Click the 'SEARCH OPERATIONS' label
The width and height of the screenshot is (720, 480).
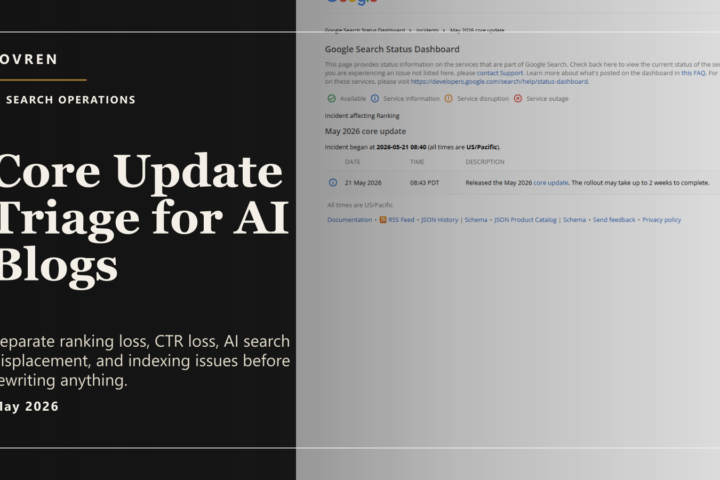point(71,100)
